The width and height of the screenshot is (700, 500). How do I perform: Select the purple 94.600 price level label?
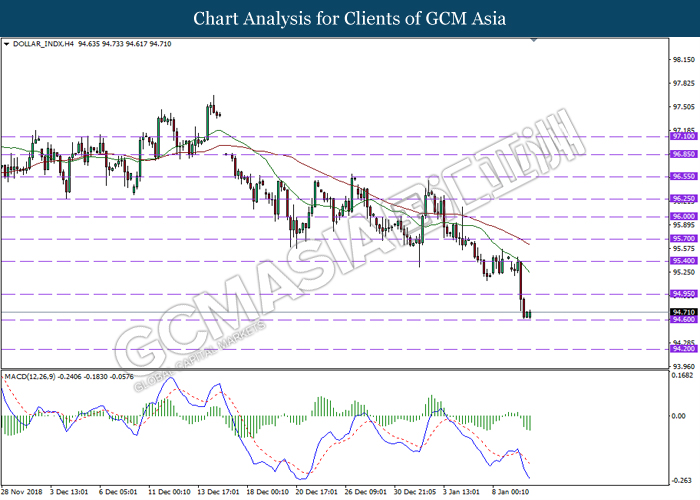click(x=683, y=320)
